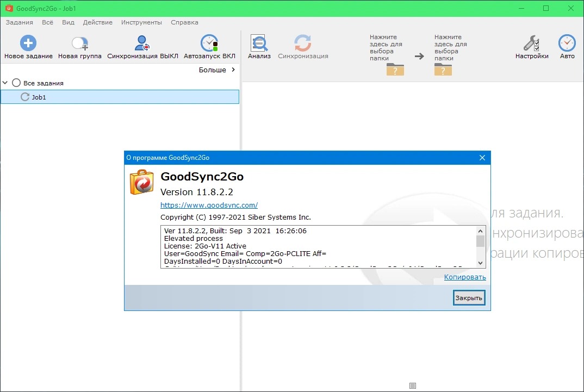Viewport: 584px width, 392px height.
Task: Click the info box scroll-up arrow
Action: 481,231
